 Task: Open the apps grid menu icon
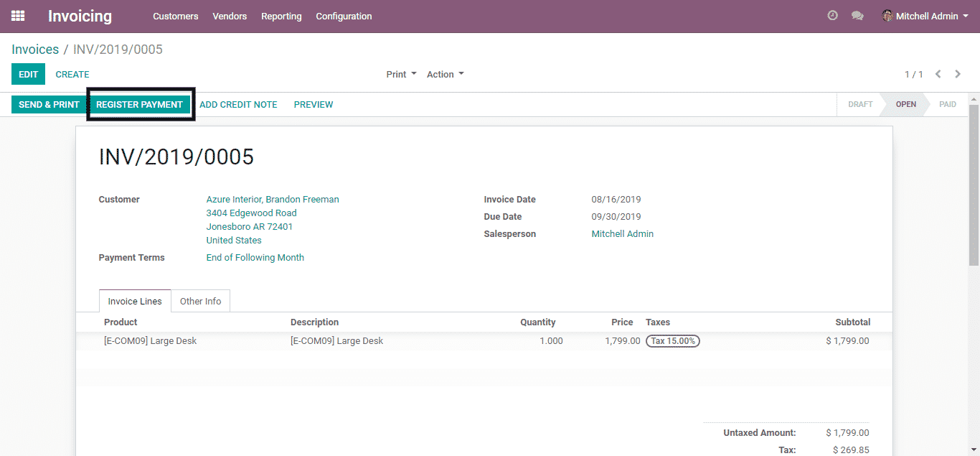[18, 16]
